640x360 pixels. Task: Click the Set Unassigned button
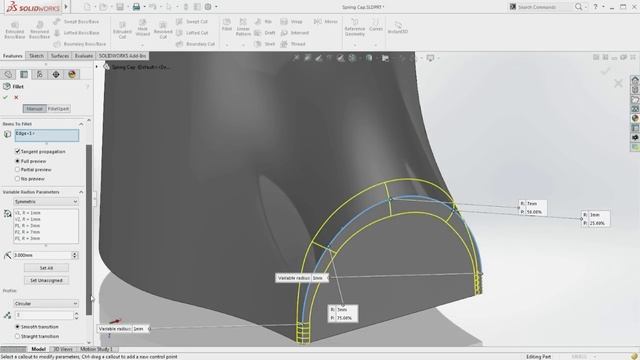(46, 280)
